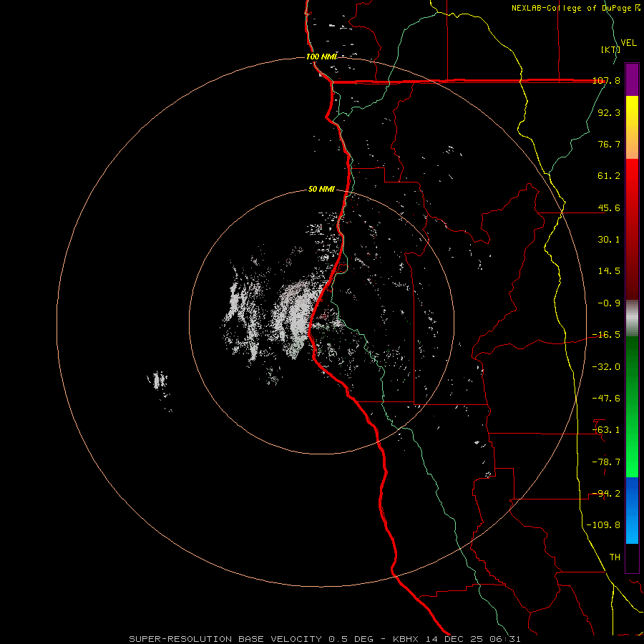Click the 45.6 legend value
Screen dimensions: 644x644
[609, 208]
